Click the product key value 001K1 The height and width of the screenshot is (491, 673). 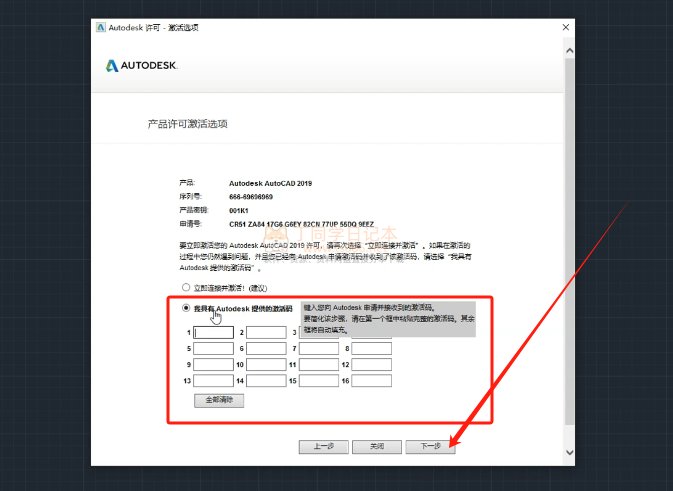tap(239, 211)
